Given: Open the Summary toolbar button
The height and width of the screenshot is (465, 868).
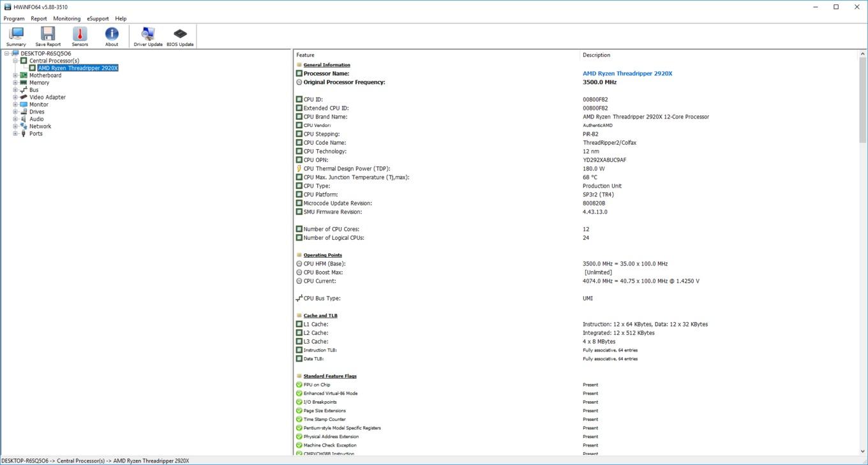Looking at the screenshot, I should [16, 36].
